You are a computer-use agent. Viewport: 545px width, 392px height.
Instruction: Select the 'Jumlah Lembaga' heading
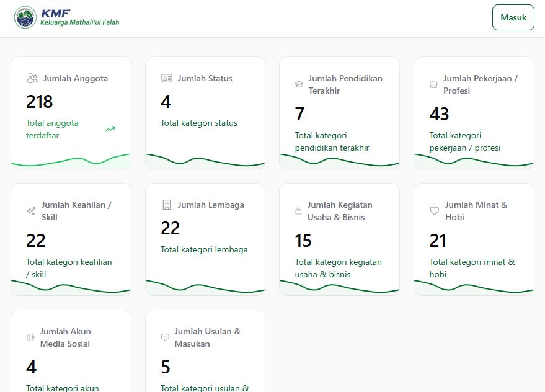click(211, 205)
